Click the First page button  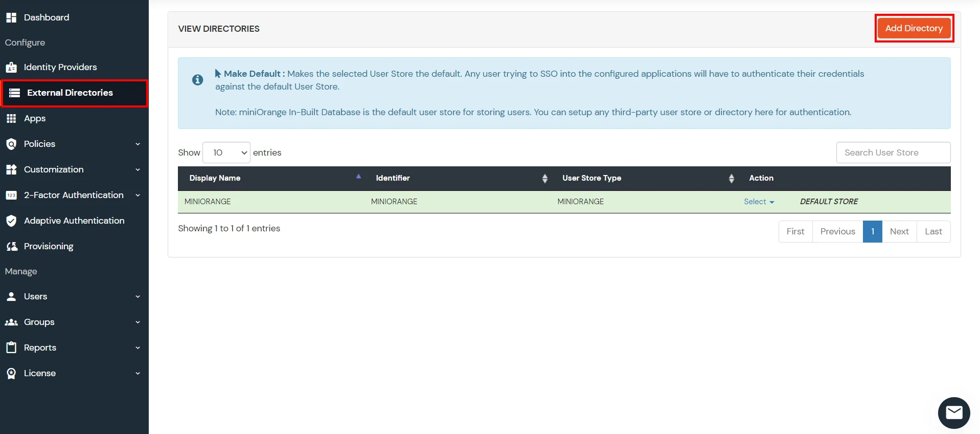(x=795, y=231)
